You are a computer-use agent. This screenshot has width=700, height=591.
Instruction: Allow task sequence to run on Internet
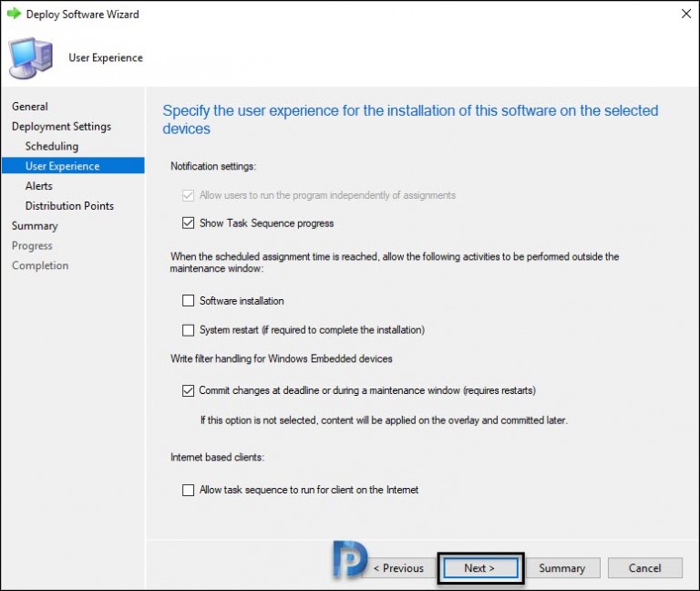point(188,490)
